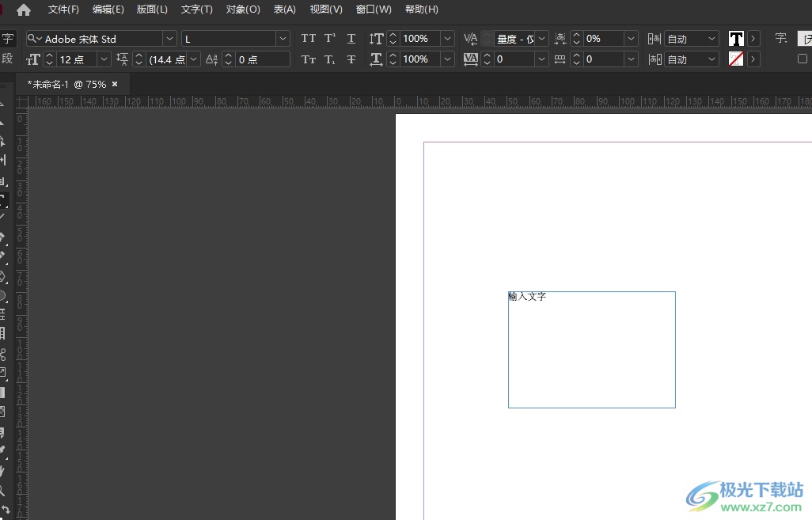
Task: Switch to paragraph (段) formatting controls
Action: tap(7, 59)
